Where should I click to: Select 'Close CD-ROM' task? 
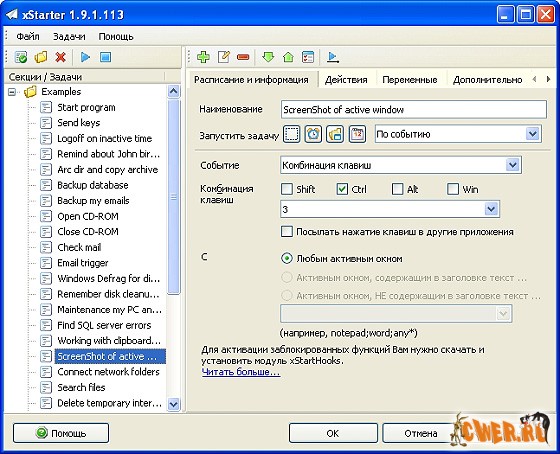88,231
